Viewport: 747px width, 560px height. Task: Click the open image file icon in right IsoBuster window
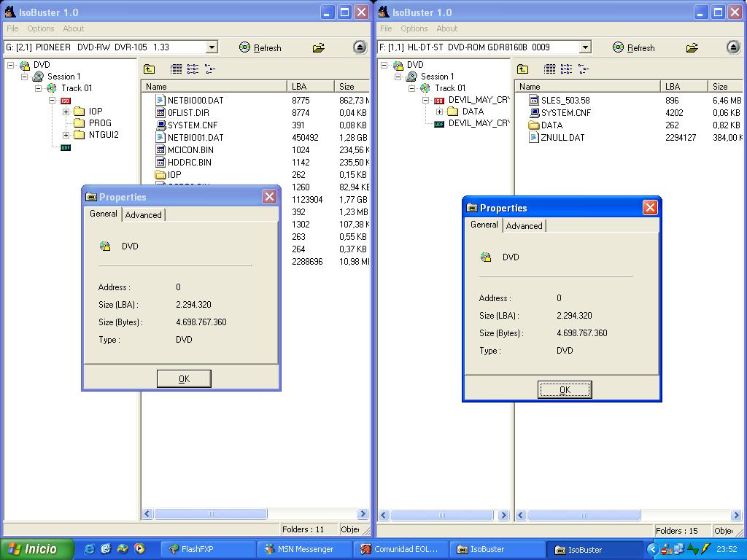pyautogui.click(x=692, y=48)
